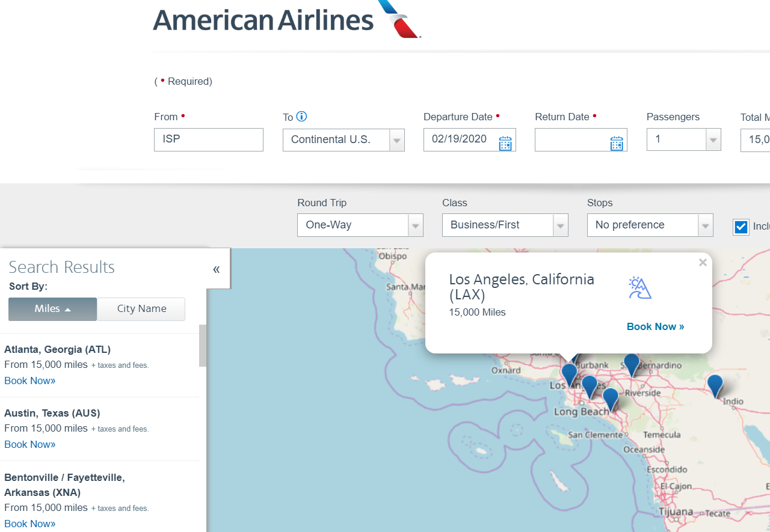Screen dimensions: 770x532
Task: Collapse the Search Results panel
Action: pyautogui.click(x=217, y=269)
